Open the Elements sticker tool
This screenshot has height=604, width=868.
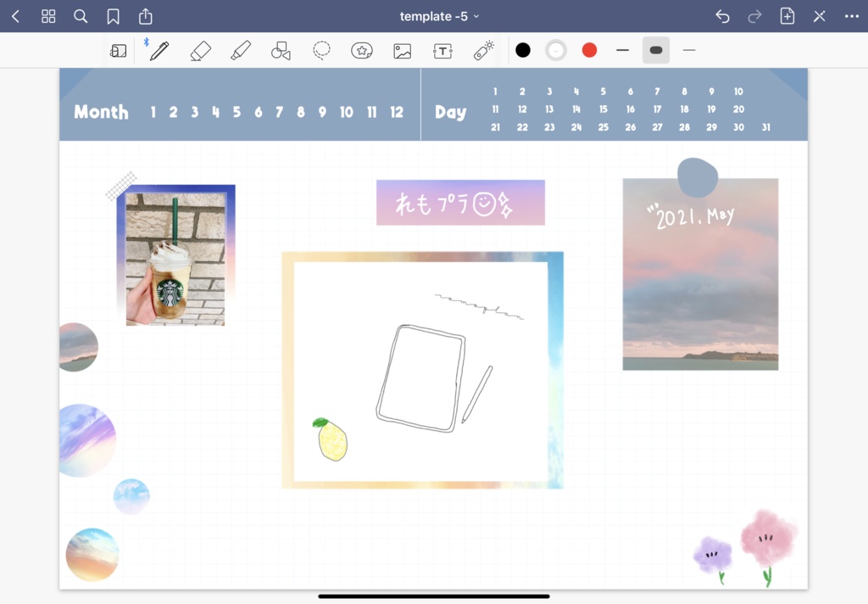pyautogui.click(x=361, y=51)
